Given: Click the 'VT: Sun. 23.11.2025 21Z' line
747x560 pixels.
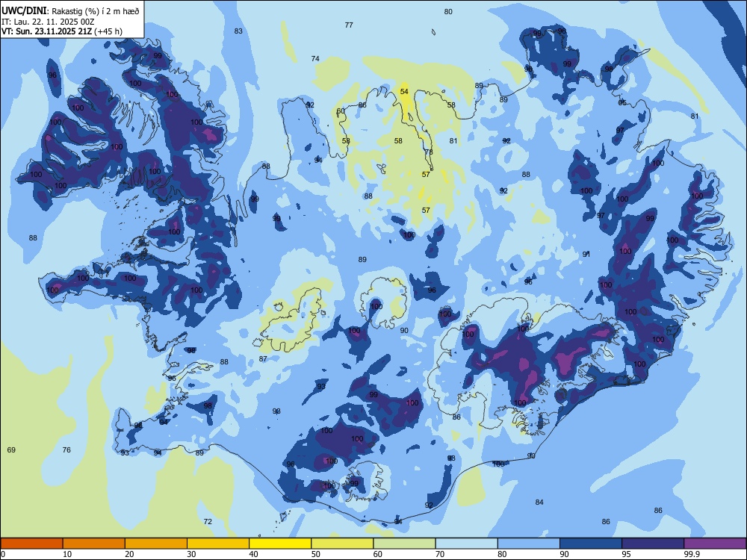Looking at the screenshot, I should [x=46, y=31].
